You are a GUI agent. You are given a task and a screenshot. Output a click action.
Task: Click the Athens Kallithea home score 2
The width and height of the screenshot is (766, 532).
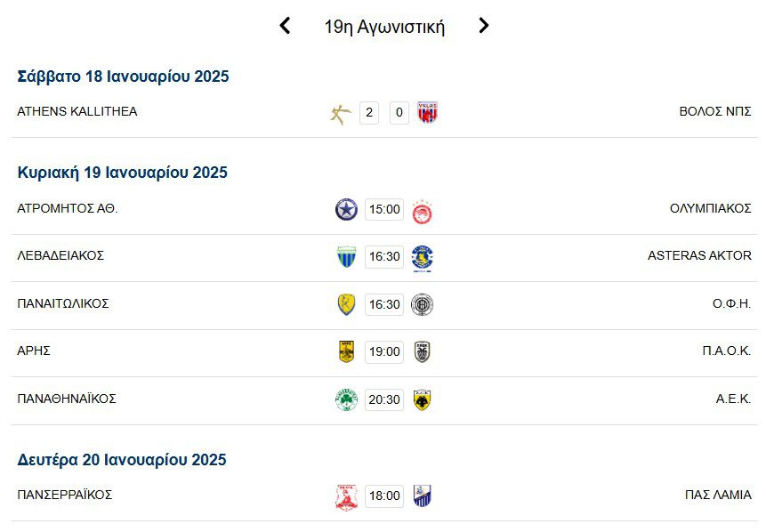tap(369, 113)
